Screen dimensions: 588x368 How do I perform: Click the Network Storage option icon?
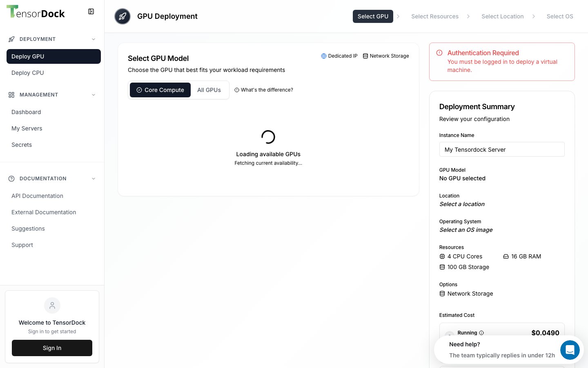[442, 294]
